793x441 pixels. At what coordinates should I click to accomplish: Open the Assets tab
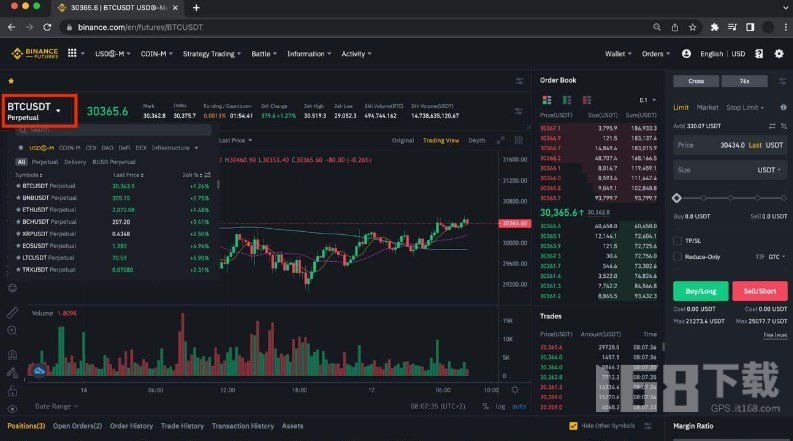pos(292,426)
